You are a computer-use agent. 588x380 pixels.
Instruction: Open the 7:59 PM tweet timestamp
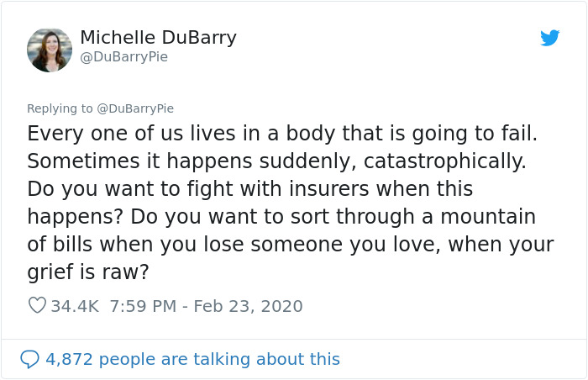143,306
